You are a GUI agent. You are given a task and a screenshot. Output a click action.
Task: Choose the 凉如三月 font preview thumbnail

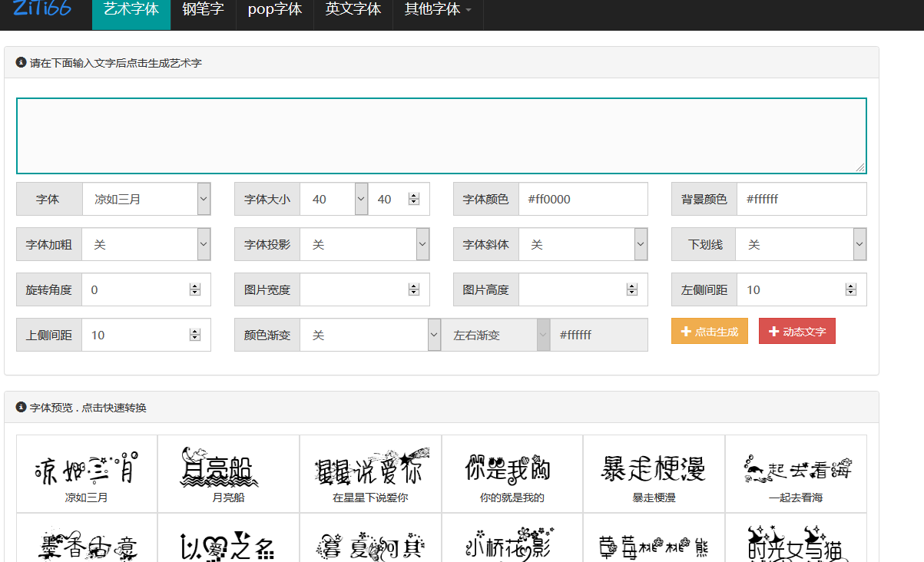(x=87, y=474)
